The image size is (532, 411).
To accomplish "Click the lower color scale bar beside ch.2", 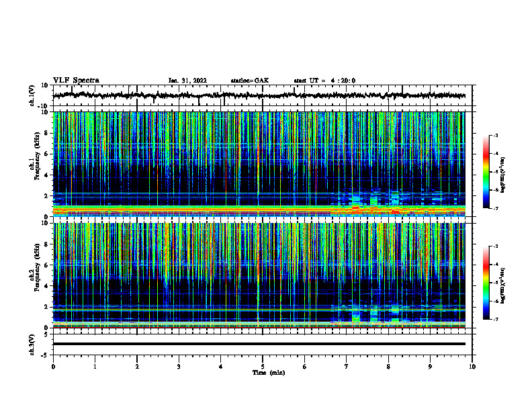I will [x=486, y=283].
